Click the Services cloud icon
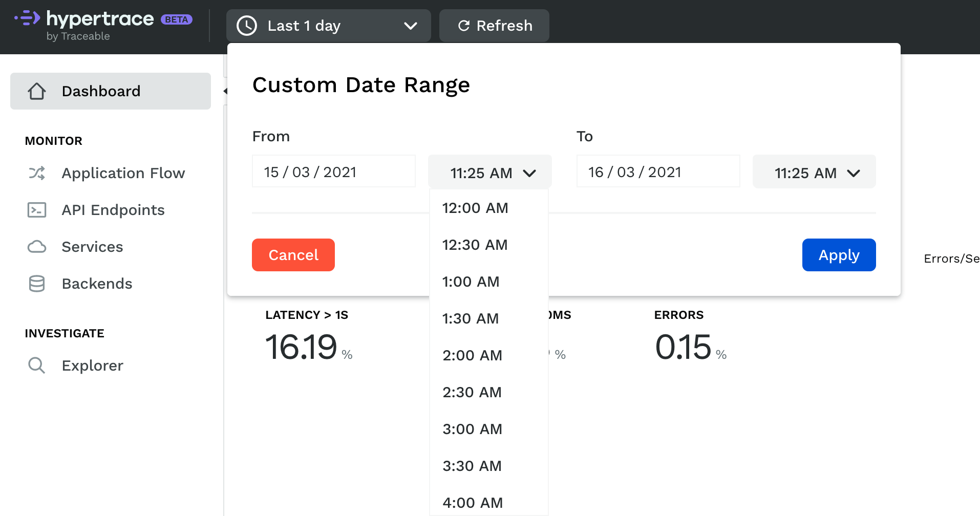Image resolution: width=980 pixels, height=516 pixels. click(36, 247)
